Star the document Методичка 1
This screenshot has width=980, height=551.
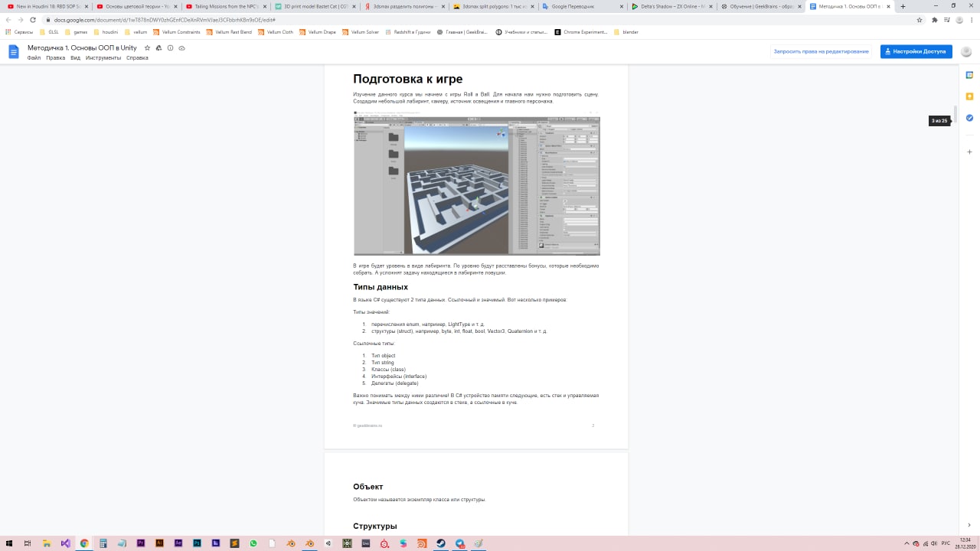click(x=148, y=48)
